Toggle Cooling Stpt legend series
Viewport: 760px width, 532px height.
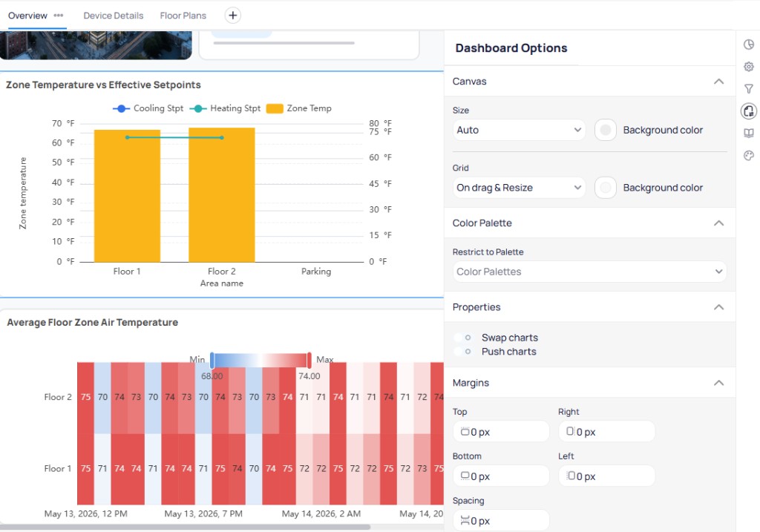(148, 108)
